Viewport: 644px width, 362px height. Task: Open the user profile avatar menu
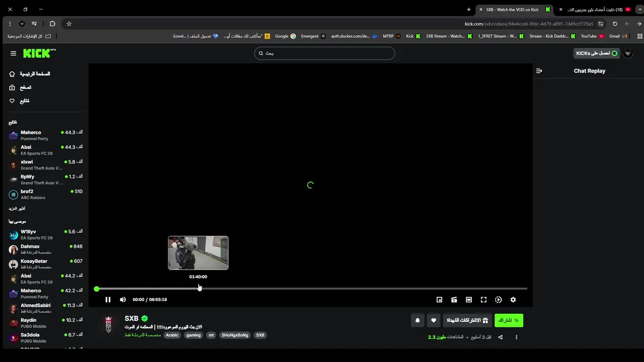click(x=628, y=53)
